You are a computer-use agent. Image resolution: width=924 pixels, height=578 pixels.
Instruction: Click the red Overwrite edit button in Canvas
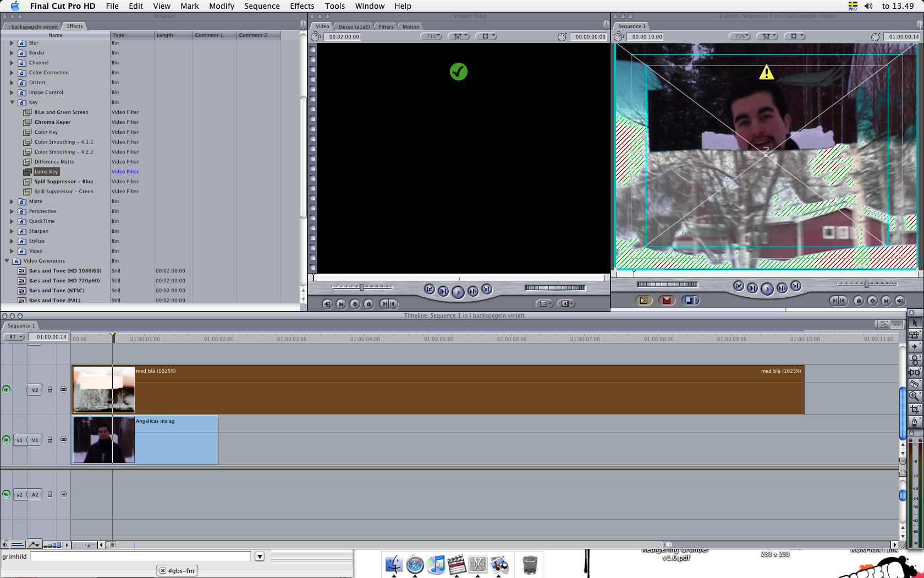click(667, 300)
